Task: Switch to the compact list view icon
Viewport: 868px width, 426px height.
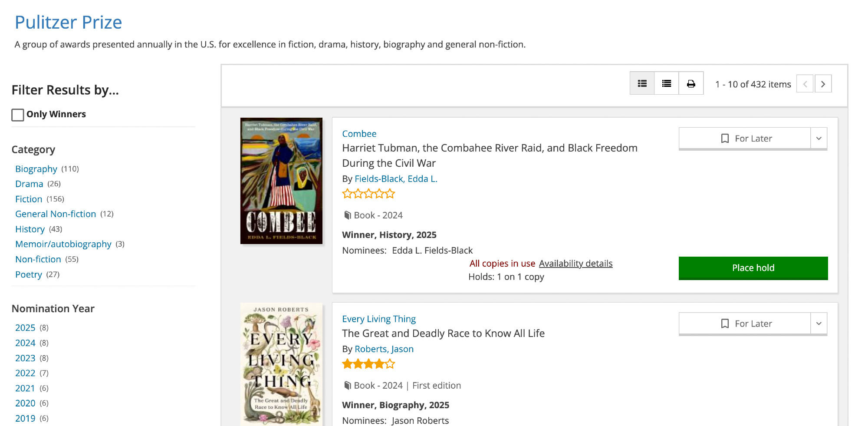Action: point(667,83)
